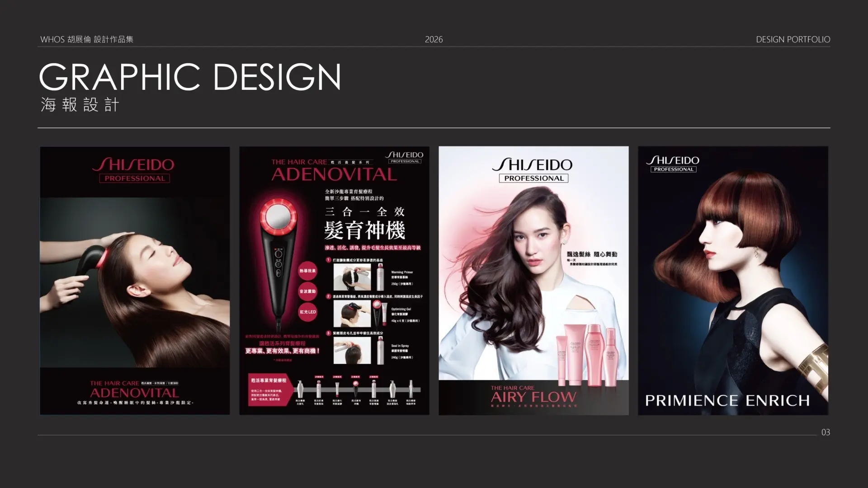Open the PRIMIENCE ENRICH poster
The image size is (868, 488).
point(733,281)
